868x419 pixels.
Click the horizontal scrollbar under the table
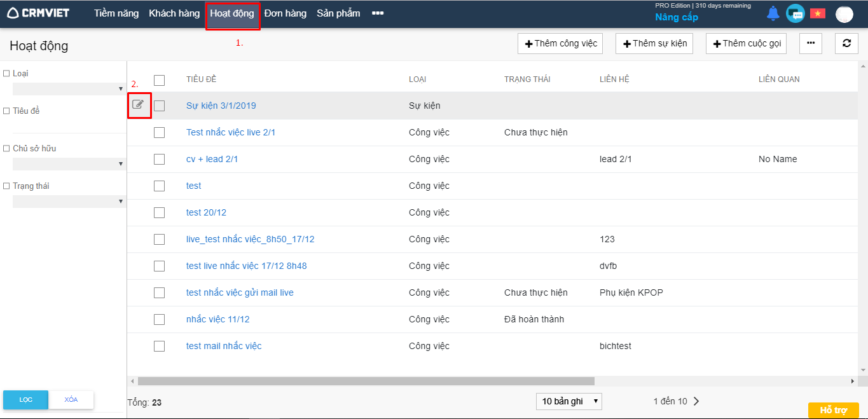(366, 381)
